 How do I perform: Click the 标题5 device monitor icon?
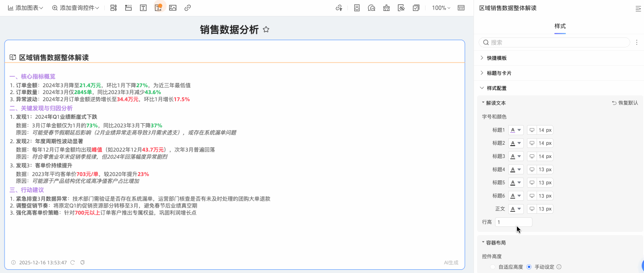point(532,183)
